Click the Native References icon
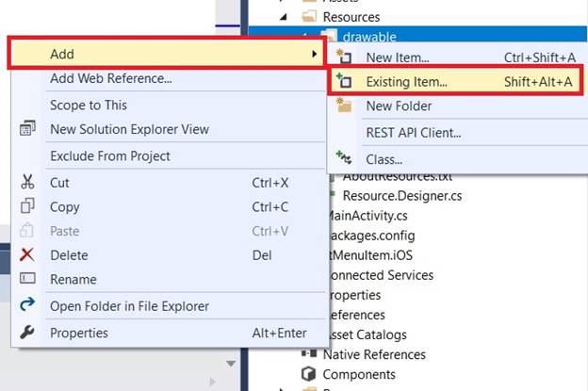588x391 pixels. coord(309,353)
